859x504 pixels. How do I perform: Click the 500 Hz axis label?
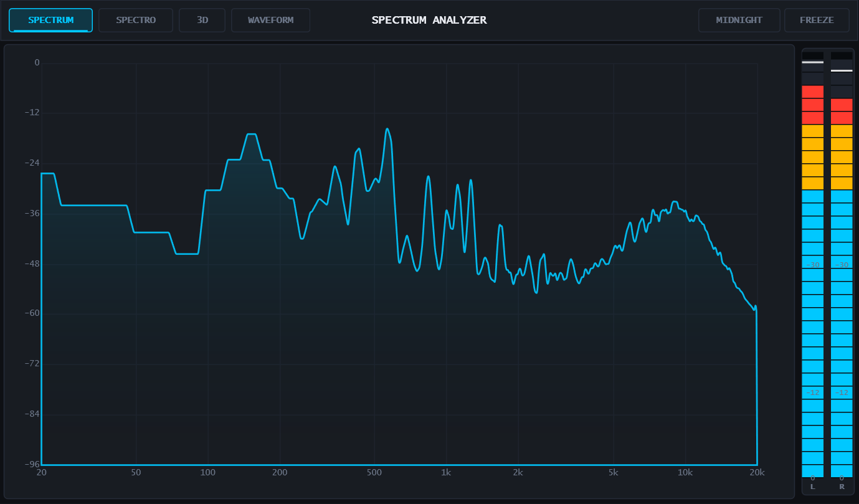click(374, 473)
